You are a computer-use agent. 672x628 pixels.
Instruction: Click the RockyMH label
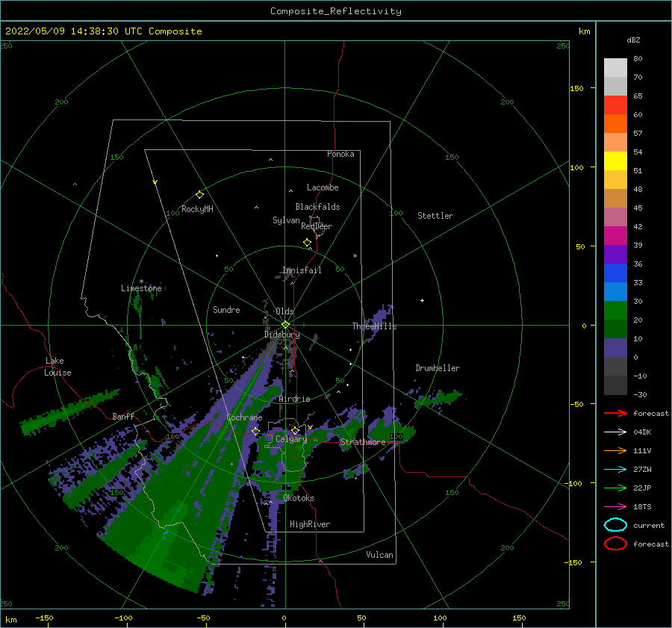click(x=197, y=209)
